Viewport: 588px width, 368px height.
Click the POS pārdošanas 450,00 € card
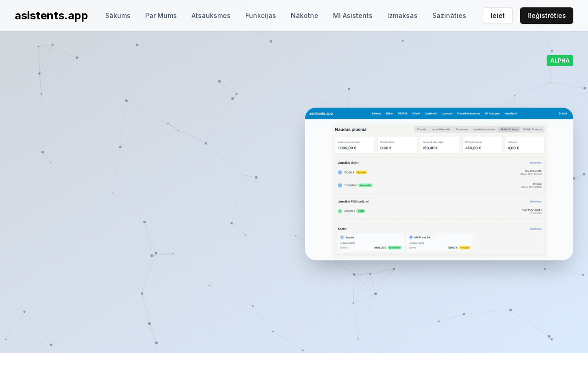(x=482, y=145)
